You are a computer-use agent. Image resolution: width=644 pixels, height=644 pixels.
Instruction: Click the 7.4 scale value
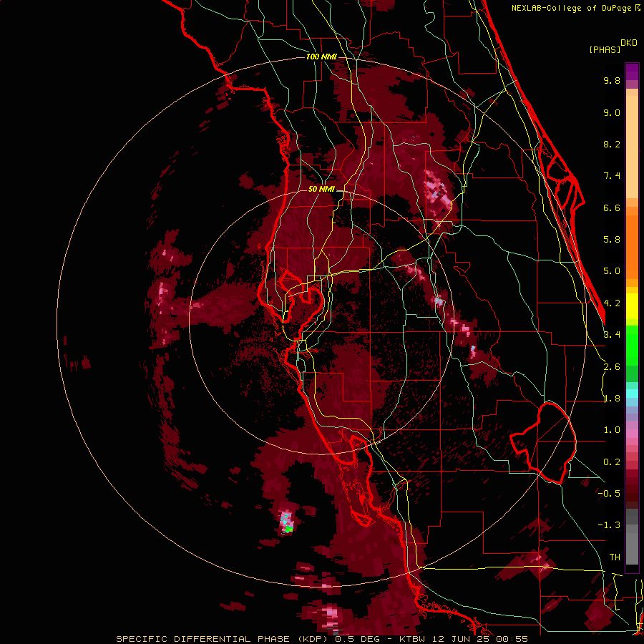tap(612, 176)
